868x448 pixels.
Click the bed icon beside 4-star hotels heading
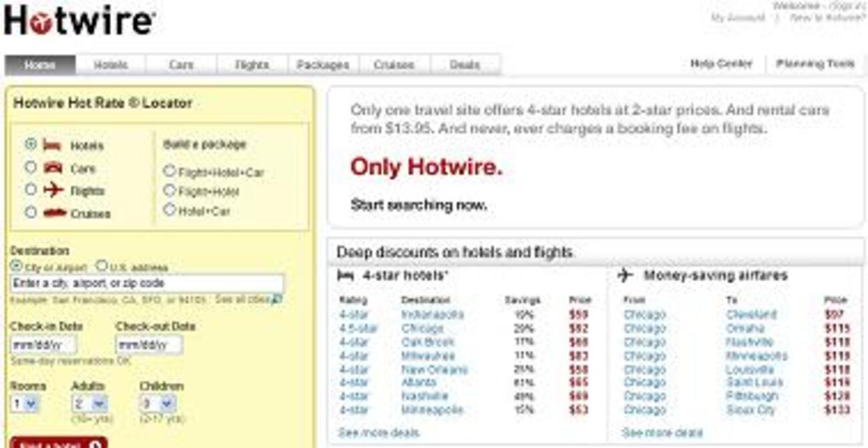[x=345, y=275]
